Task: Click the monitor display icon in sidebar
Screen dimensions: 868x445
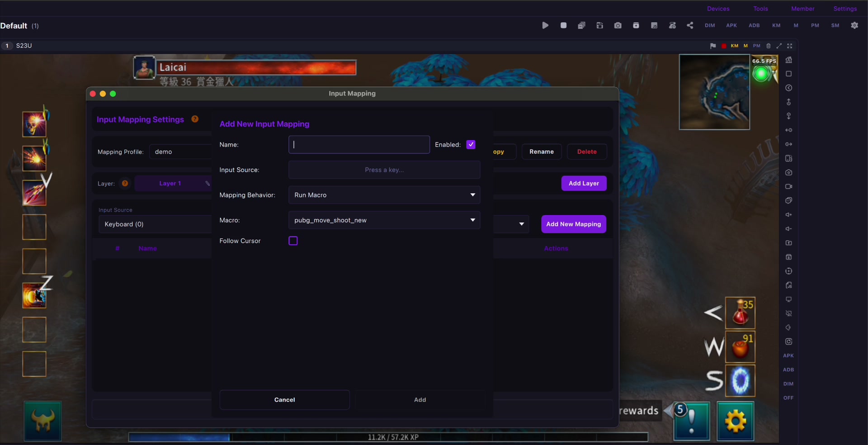Action: point(789,299)
